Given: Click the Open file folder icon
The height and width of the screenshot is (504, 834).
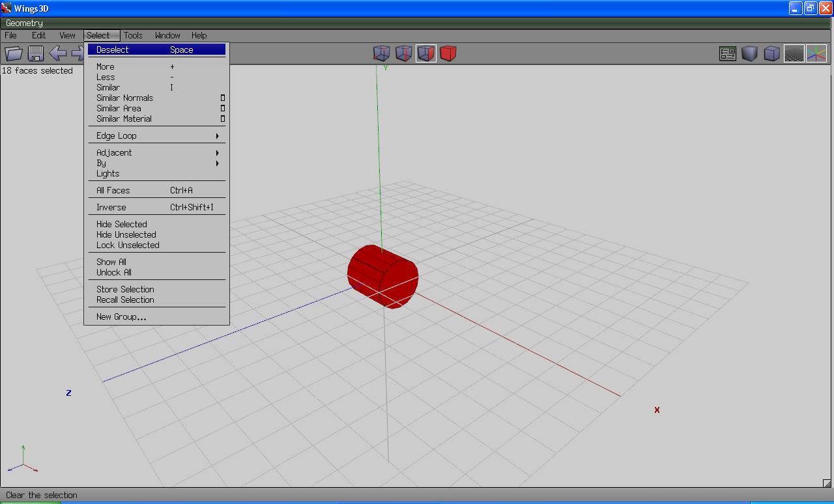Looking at the screenshot, I should click(14, 53).
